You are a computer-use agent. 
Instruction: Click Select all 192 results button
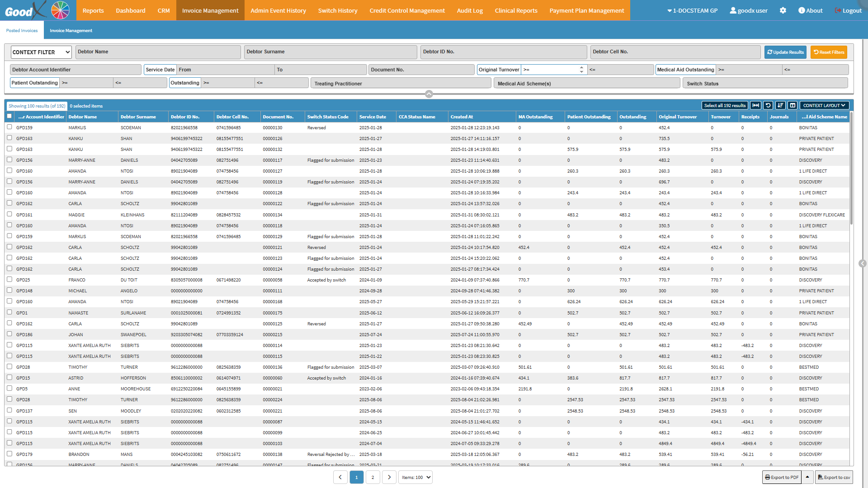[725, 105]
